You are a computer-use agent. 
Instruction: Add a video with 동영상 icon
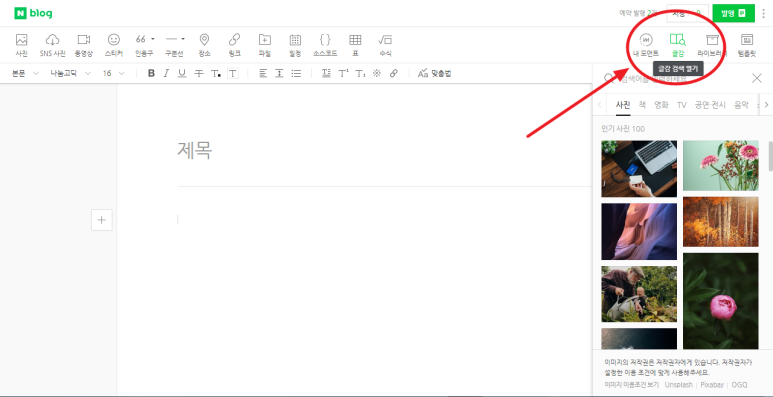(84, 45)
